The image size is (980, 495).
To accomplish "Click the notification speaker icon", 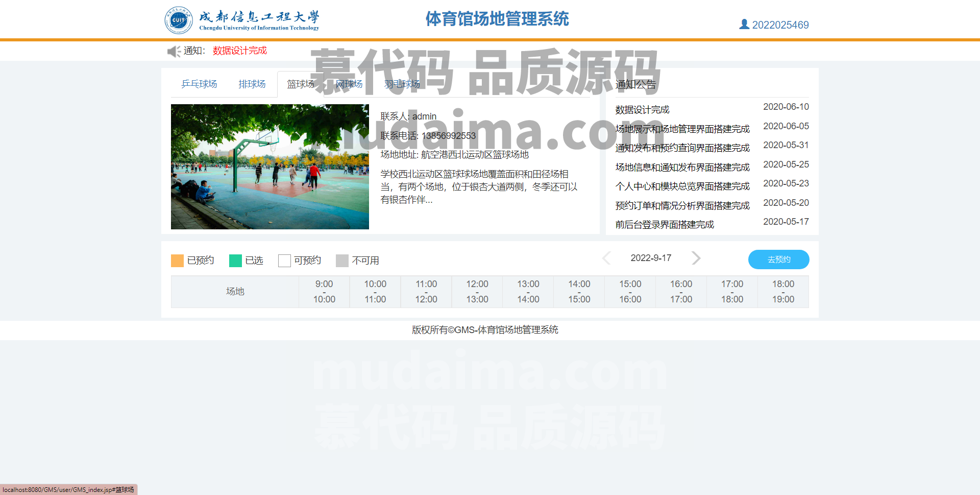I will 174,51.
